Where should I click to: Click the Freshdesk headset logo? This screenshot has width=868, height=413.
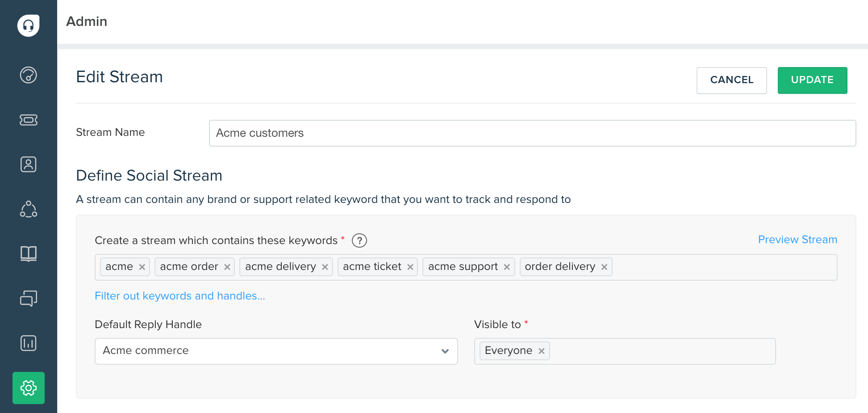coord(28,25)
